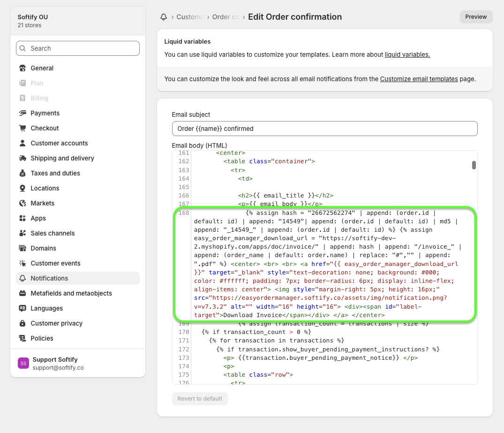
Task: Go to Checkout settings
Action: (x=78, y=128)
